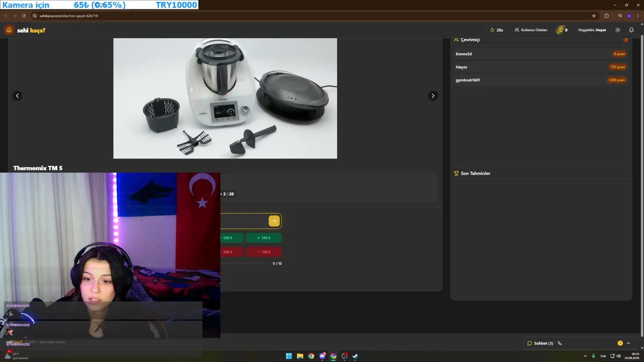Add 100 ₺ to the guess
Image resolution: width=644 pixels, height=362 pixels.
coord(264,238)
